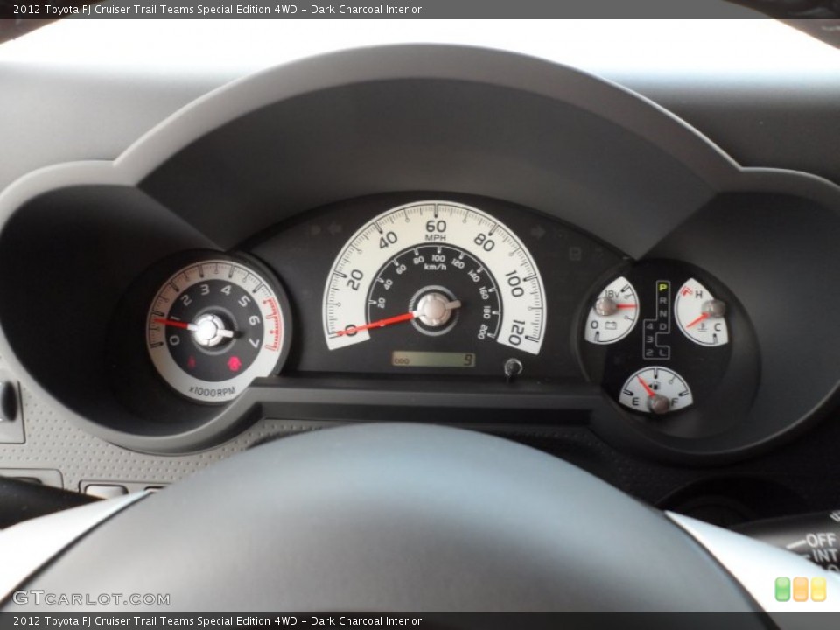Click the 120 mark on speedometer
840x630 pixels.
coord(516,332)
